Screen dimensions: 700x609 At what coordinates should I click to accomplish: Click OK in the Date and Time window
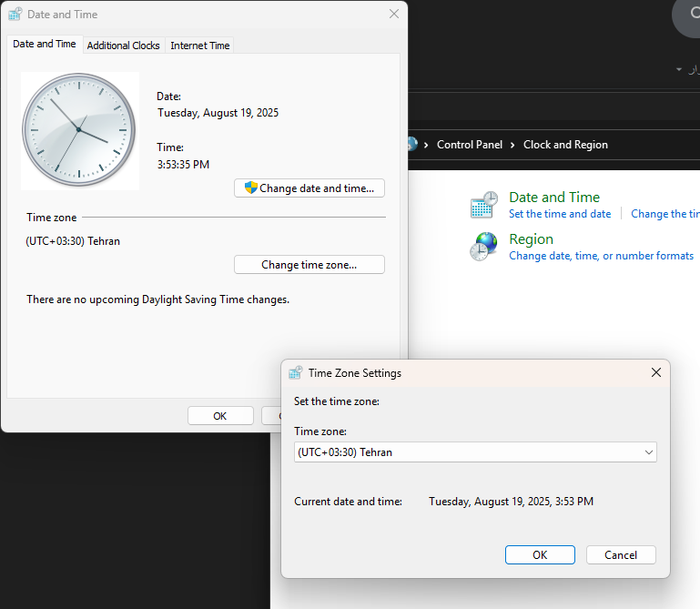click(220, 416)
